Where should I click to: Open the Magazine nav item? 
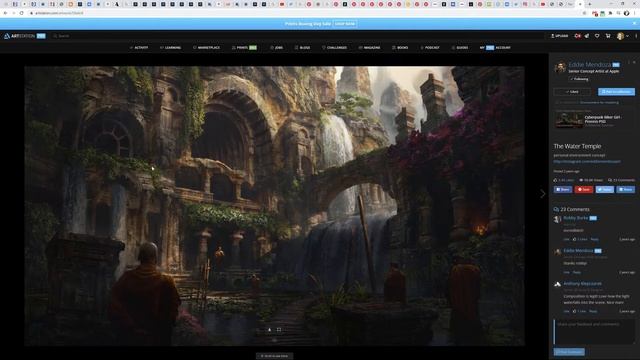pos(369,48)
